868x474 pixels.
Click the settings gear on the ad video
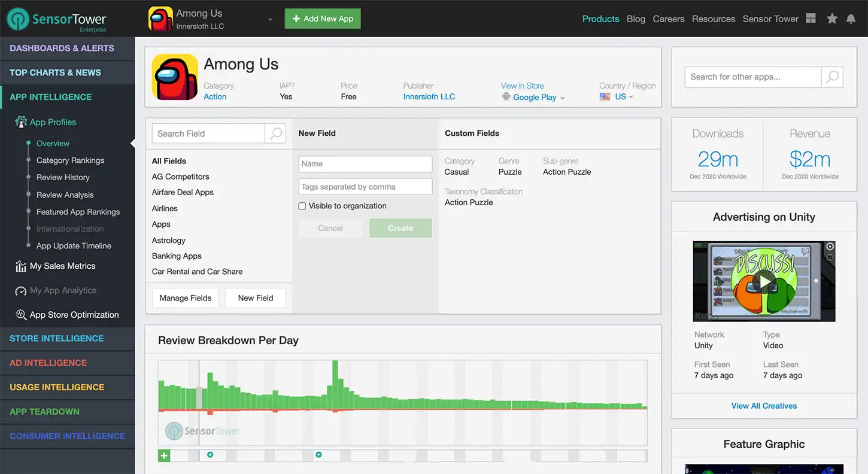pos(830,247)
